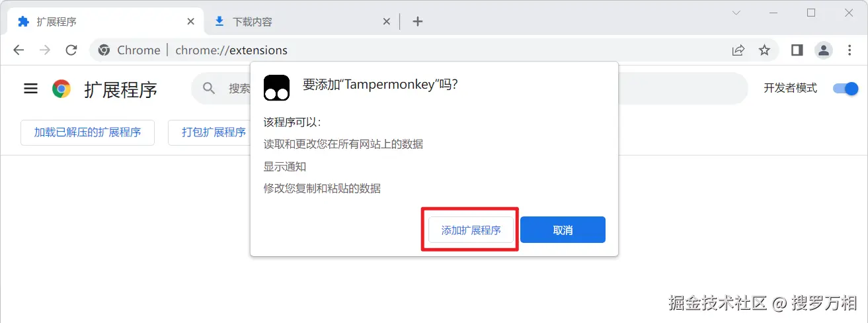Viewport: 868px width, 323px height.
Task: Bookmark this page with the star icon
Action: click(x=764, y=50)
